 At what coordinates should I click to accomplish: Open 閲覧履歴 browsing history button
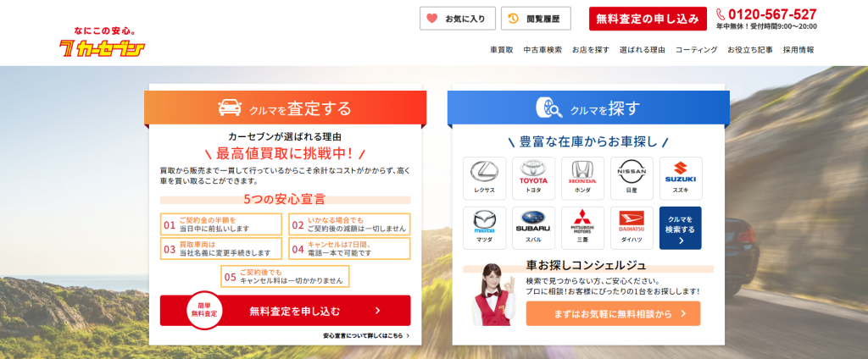pos(536,18)
